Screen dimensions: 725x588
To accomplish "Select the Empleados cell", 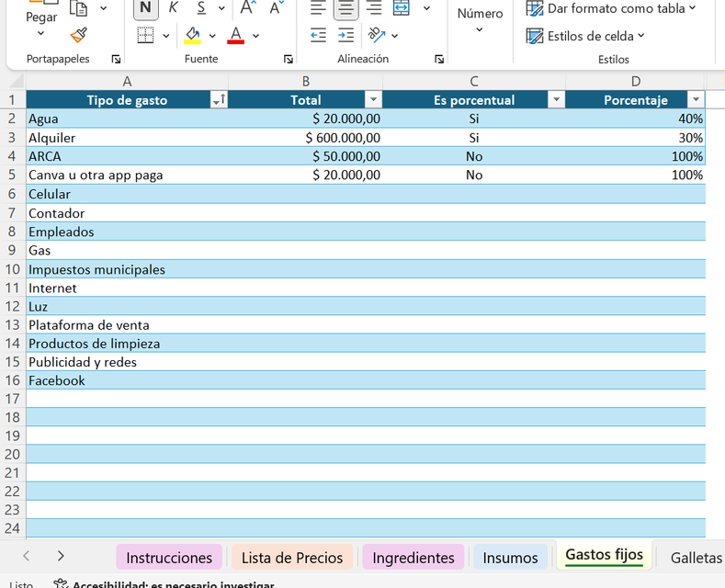I will [127, 232].
